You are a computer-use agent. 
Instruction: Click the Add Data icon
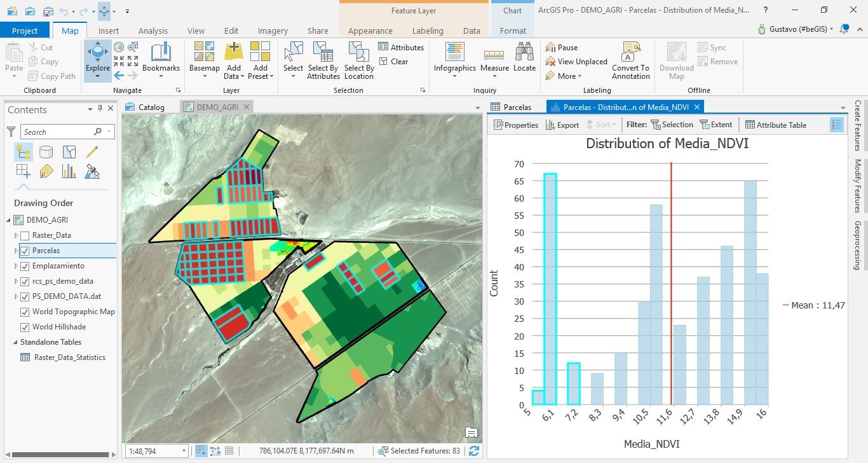(233, 54)
